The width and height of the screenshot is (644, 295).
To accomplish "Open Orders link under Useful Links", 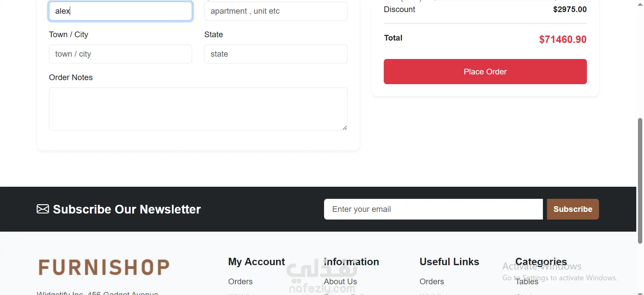I will pyautogui.click(x=432, y=282).
